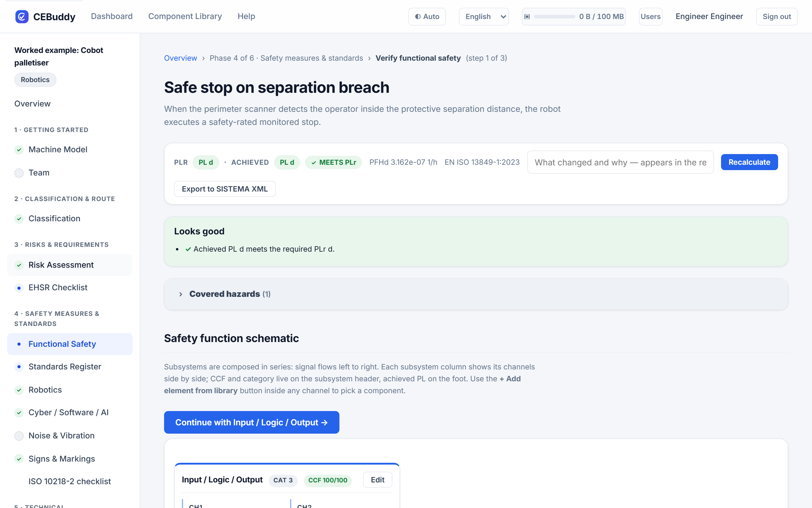This screenshot has width=812, height=508.
Task: Click the 'Looks good' heading
Action: (x=199, y=231)
